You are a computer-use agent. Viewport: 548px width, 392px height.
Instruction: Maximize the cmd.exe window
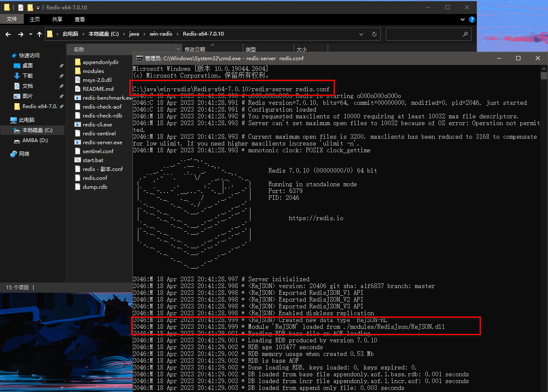click(x=518, y=58)
